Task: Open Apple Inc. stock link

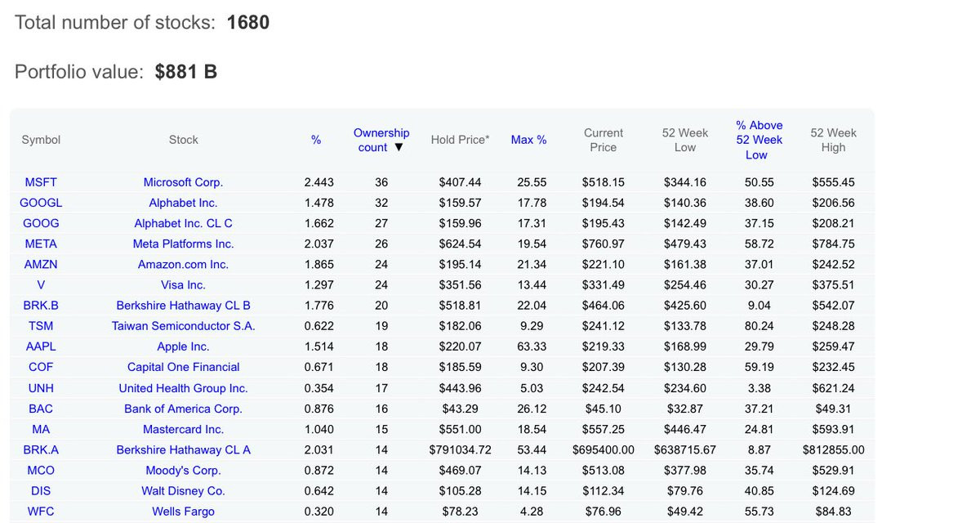Action: (183, 346)
